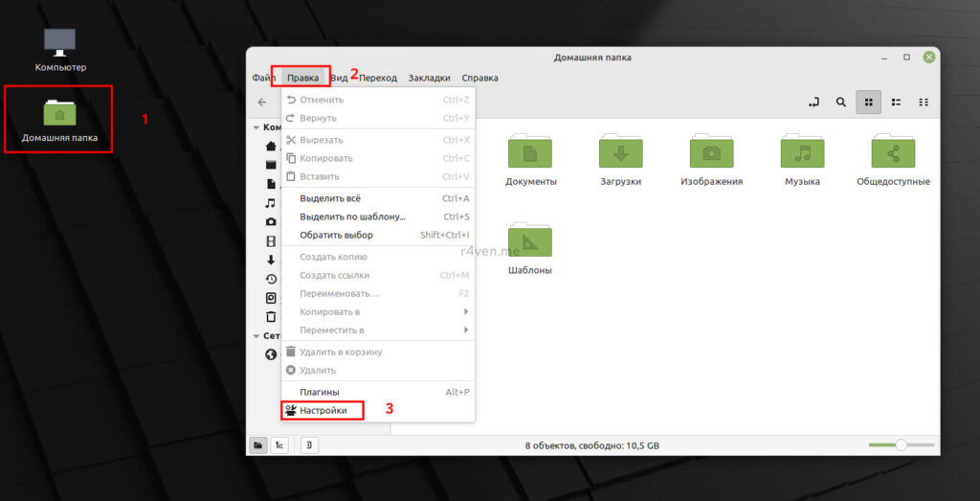Switch to icon grid view
The height and width of the screenshot is (501, 980).
[868, 102]
